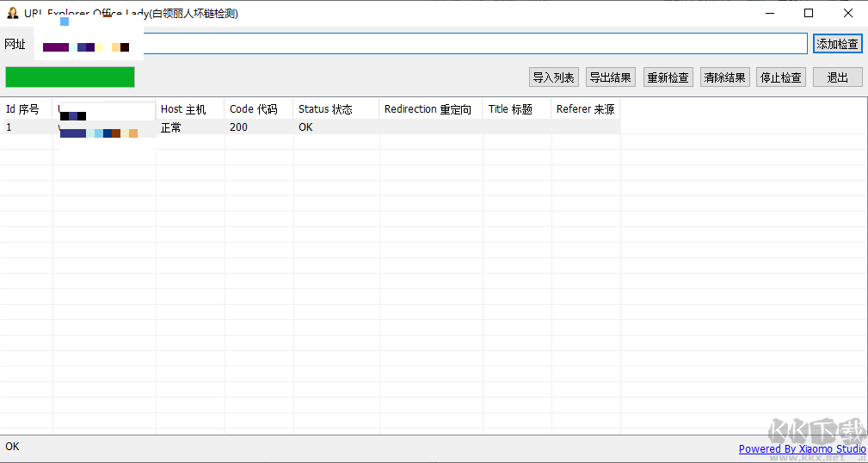Open the Powered By Xiaomo Studio link
Screen dimensions: 868x463
(802, 448)
